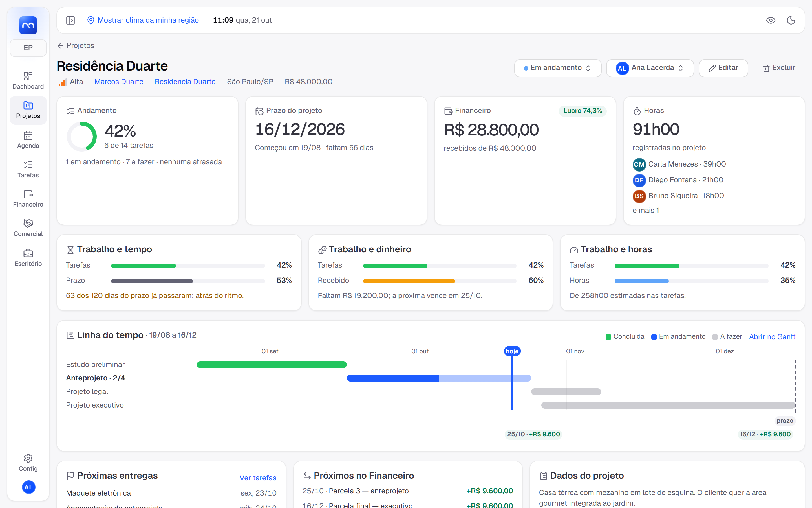Click the prazo deadline label
812x508 pixels.
click(x=785, y=421)
